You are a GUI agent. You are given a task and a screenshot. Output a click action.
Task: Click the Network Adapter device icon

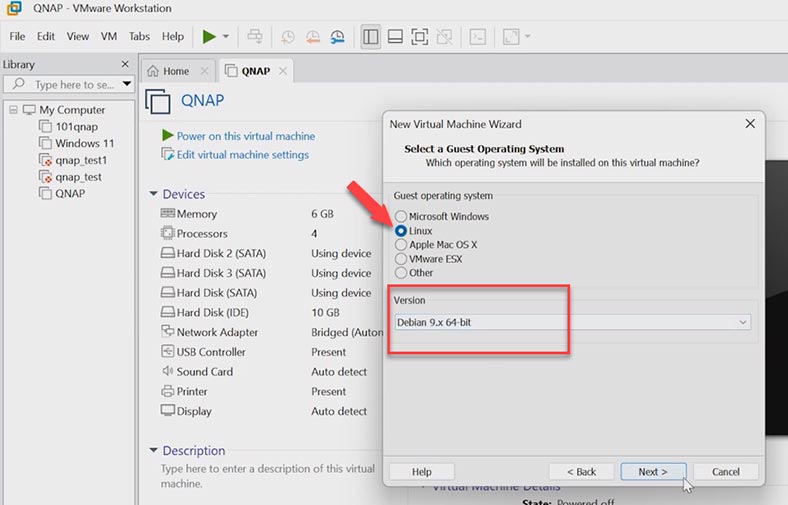click(x=167, y=332)
